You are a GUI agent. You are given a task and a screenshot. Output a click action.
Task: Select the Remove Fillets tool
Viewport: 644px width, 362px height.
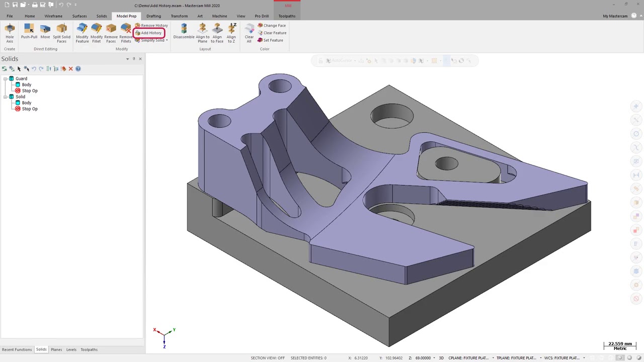tap(126, 33)
